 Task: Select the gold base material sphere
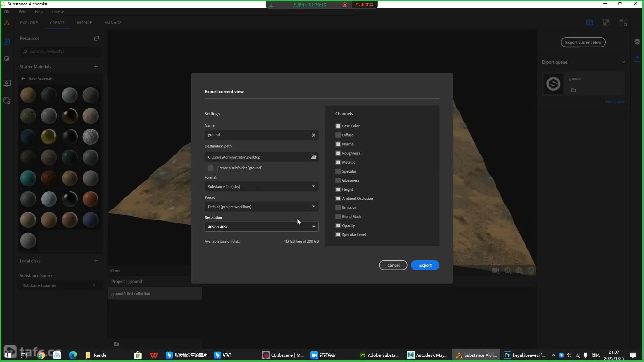click(x=49, y=137)
